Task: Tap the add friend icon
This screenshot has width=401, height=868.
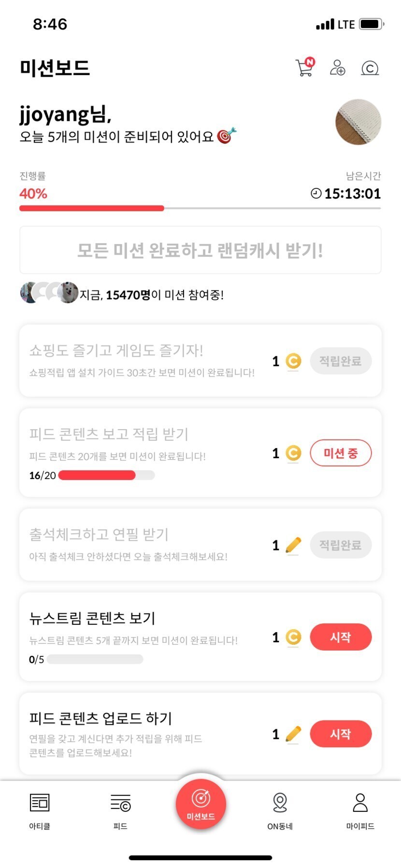Action: pyautogui.click(x=337, y=68)
